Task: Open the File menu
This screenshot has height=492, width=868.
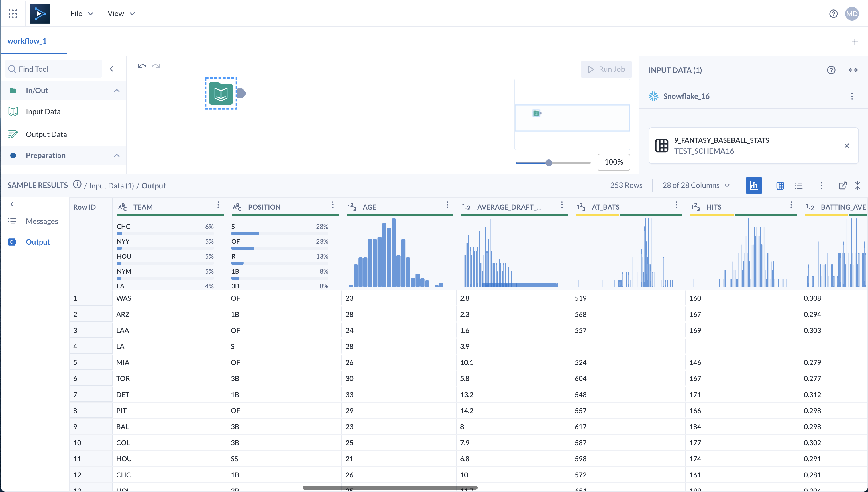Action: point(81,13)
